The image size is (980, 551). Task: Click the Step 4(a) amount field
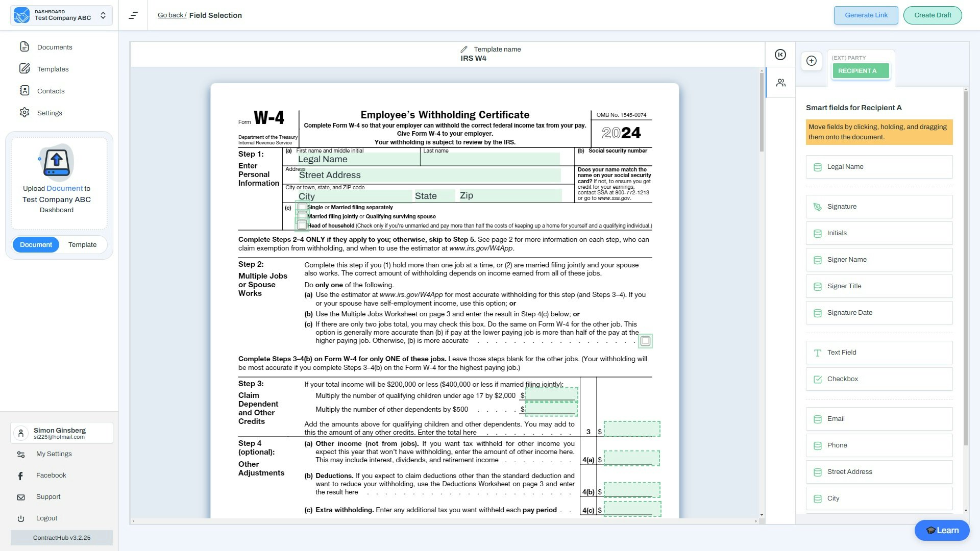tap(631, 458)
